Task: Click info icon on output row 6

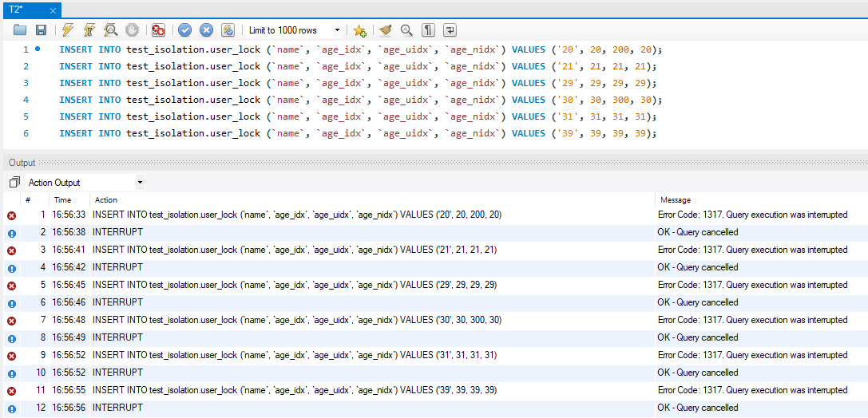Action: tap(12, 304)
